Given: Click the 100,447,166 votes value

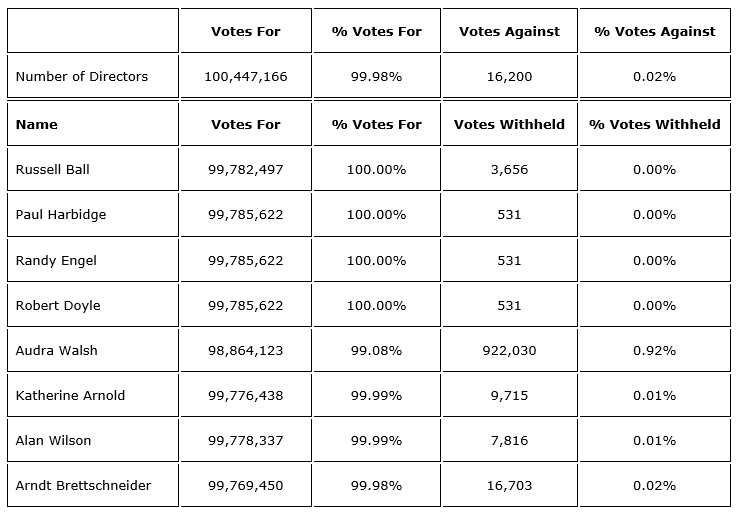Looking at the screenshot, I should click(245, 77).
